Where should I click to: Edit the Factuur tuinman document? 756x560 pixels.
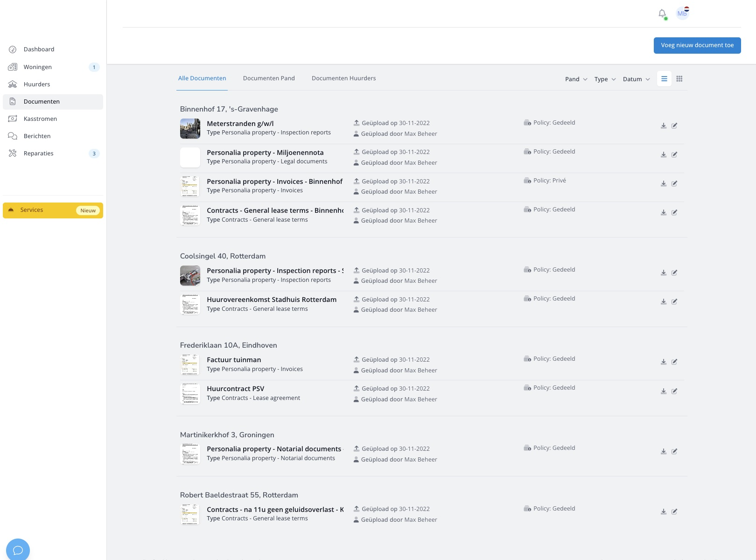point(674,362)
